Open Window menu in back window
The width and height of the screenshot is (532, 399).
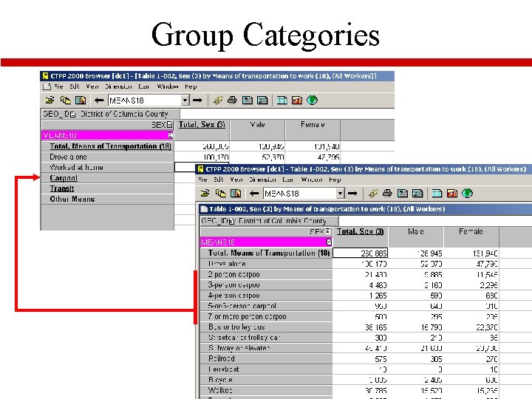tap(168, 86)
